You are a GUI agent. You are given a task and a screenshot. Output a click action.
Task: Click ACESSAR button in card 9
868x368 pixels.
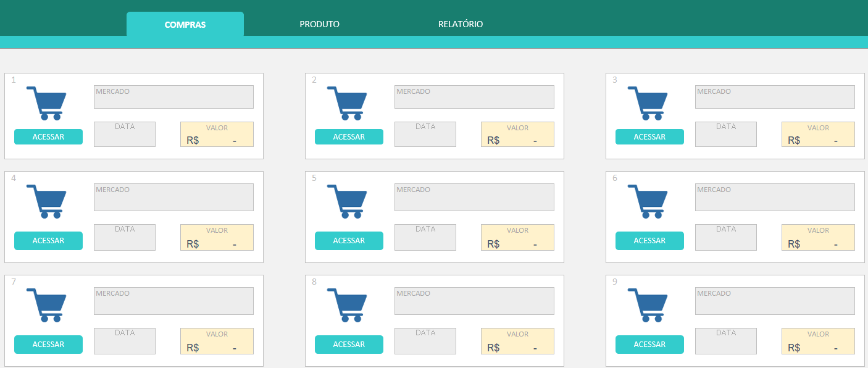click(x=649, y=345)
